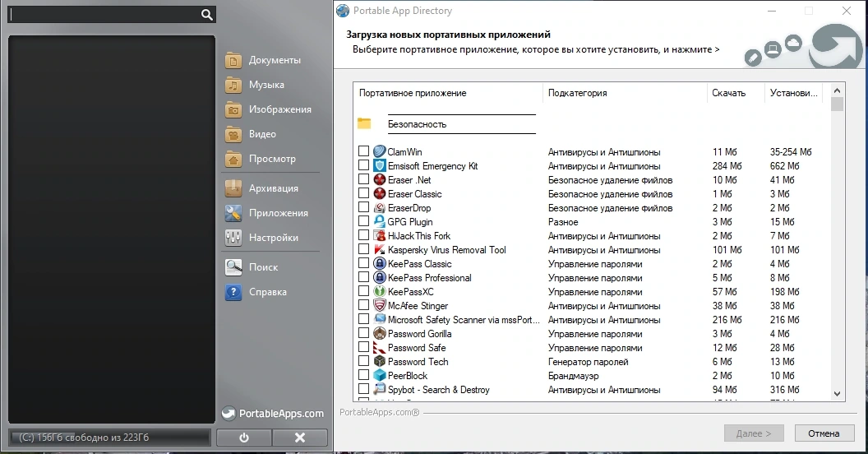Viewport: 868px width, 454px height.
Task: Check the Spybot - Search & Destroy checkbox
Action: click(363, 389)
